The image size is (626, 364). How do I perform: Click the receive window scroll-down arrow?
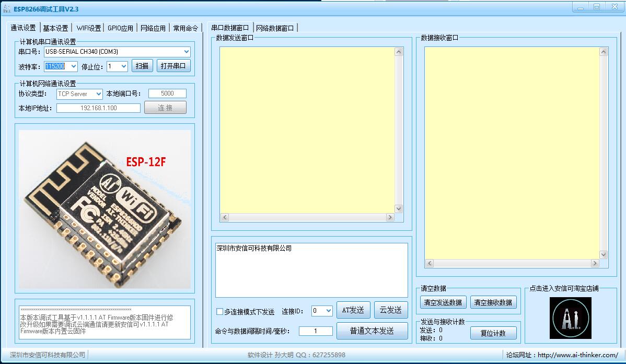coord(604,255)
